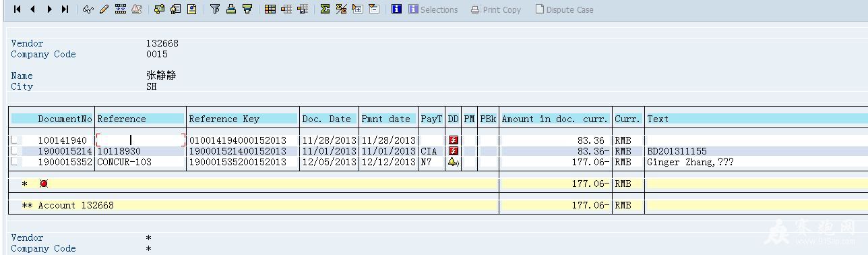Jump to the last item with the last-page arrow
868x255 pixels.
[65, 9]
